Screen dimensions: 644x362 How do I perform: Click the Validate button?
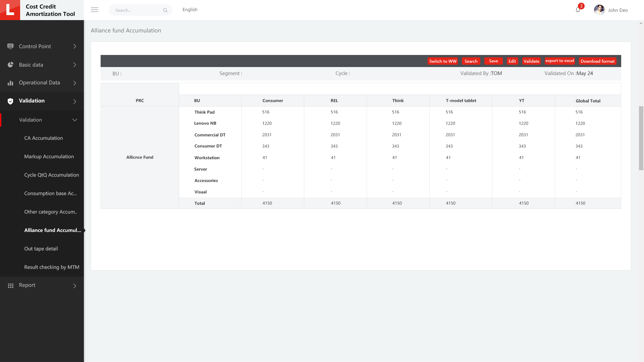point(531,61)
